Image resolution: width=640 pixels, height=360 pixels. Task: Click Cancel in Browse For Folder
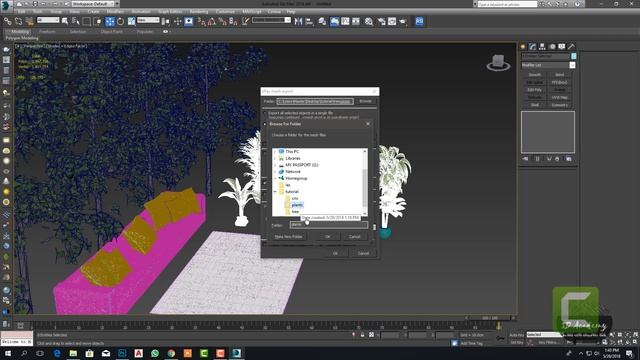[355, 237]
